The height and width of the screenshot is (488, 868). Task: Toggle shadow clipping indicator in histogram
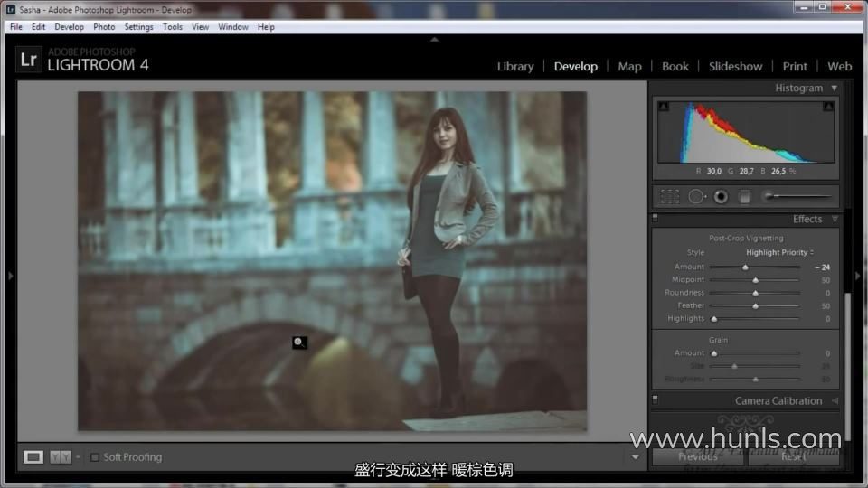[x=663, y=107]
